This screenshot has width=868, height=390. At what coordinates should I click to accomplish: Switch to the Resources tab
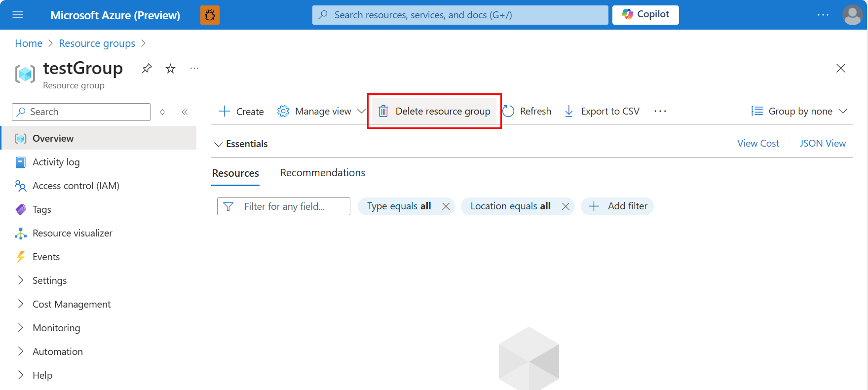click(235, 173)
